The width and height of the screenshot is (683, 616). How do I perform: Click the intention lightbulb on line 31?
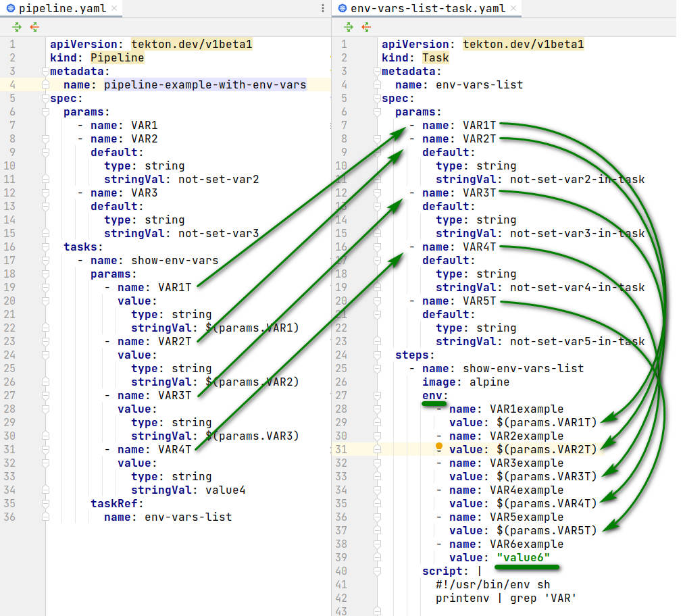pos(438,447)
